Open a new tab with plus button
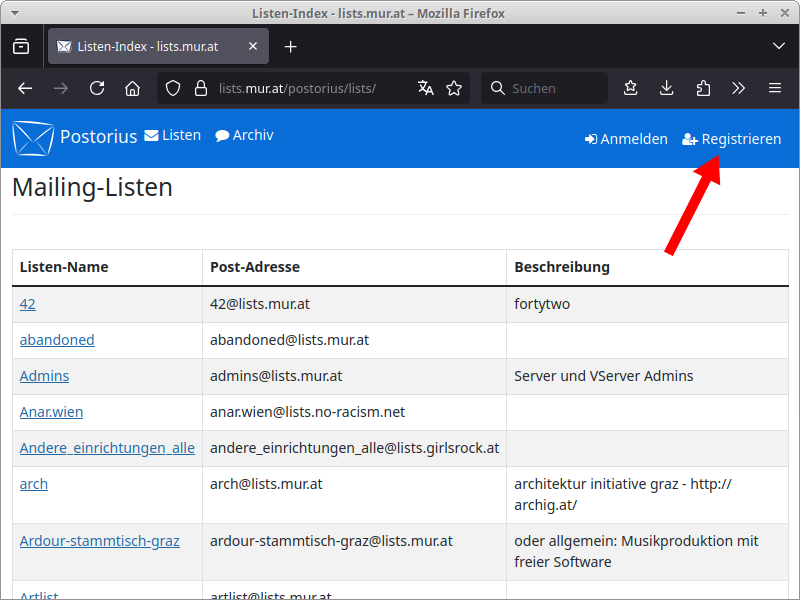Image resolution: width=800 pixels, height=600 pixels. 290,46
